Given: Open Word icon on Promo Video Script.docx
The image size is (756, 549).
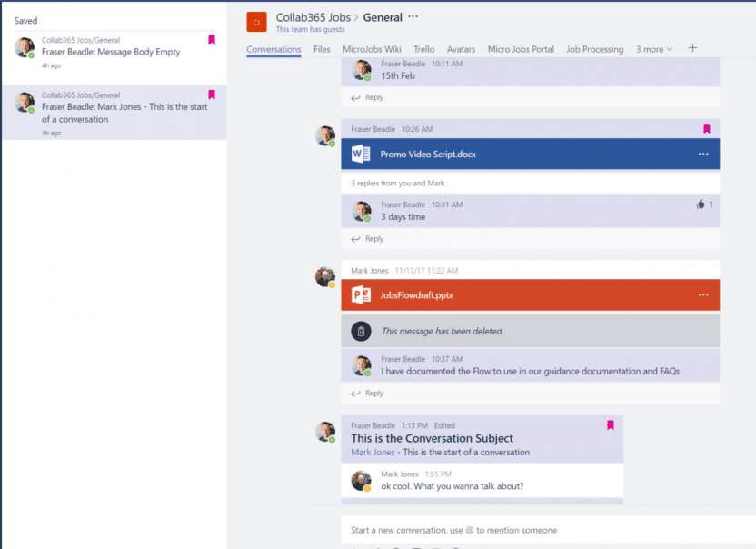Looking at the screenshot, I should 361,154.
